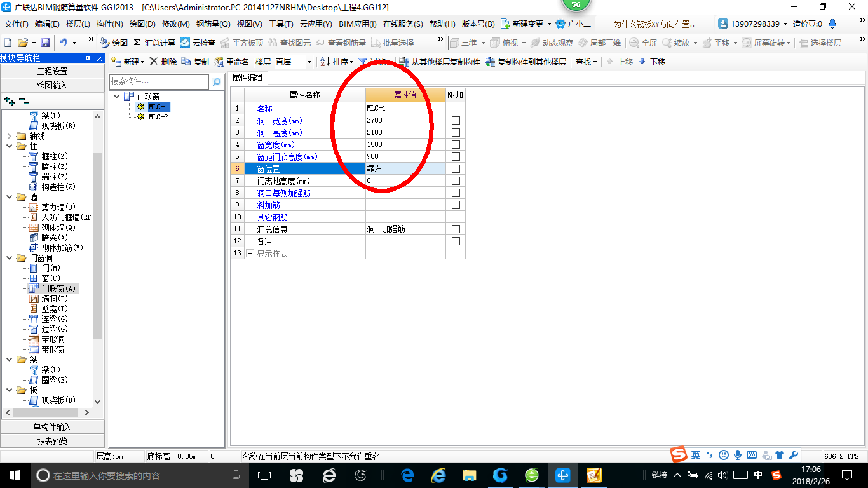Select 剪力墙(Q) in navigation tree
Viewport: 868px width, 488px height.
point(58,207)
